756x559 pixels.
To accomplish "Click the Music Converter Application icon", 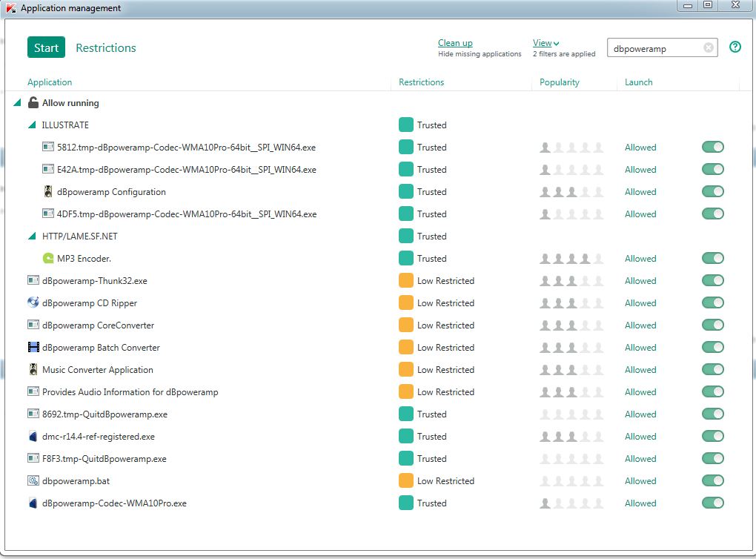I will coord(33,369).
